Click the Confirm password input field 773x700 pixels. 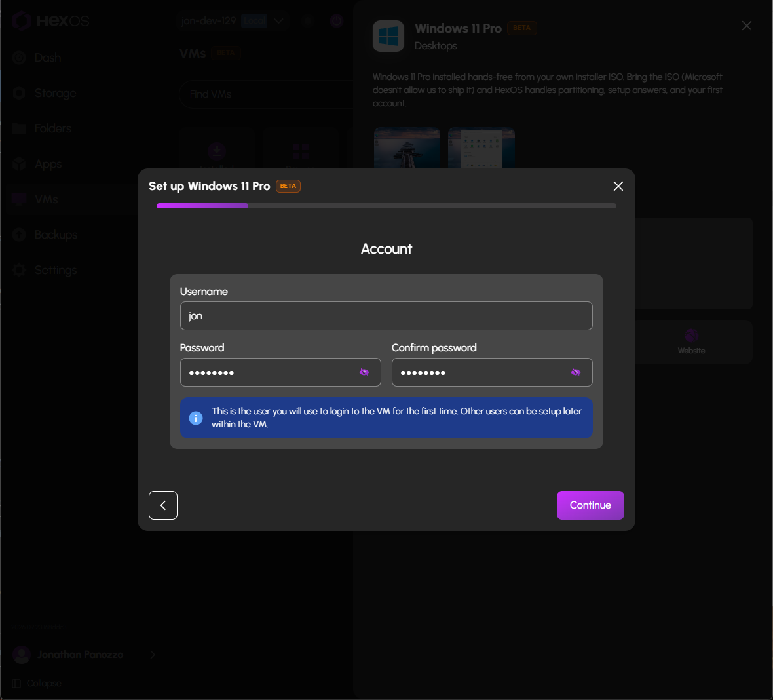tap(492, 372)
